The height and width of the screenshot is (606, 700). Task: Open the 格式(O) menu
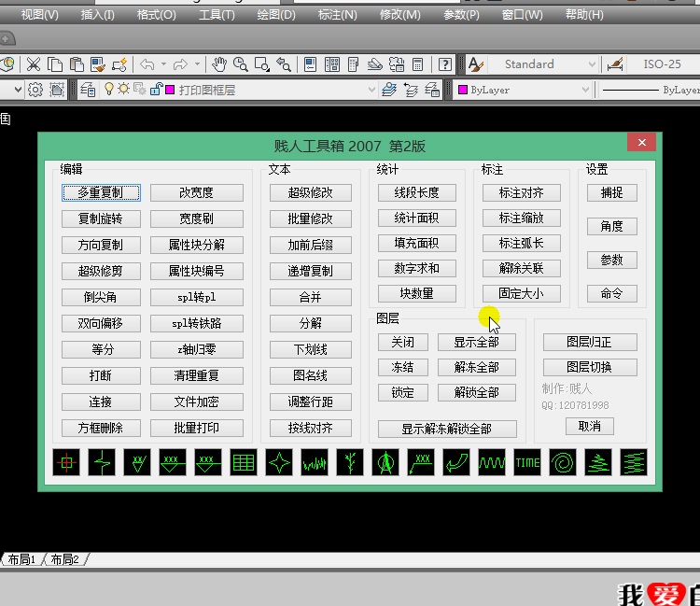[156, 15]
